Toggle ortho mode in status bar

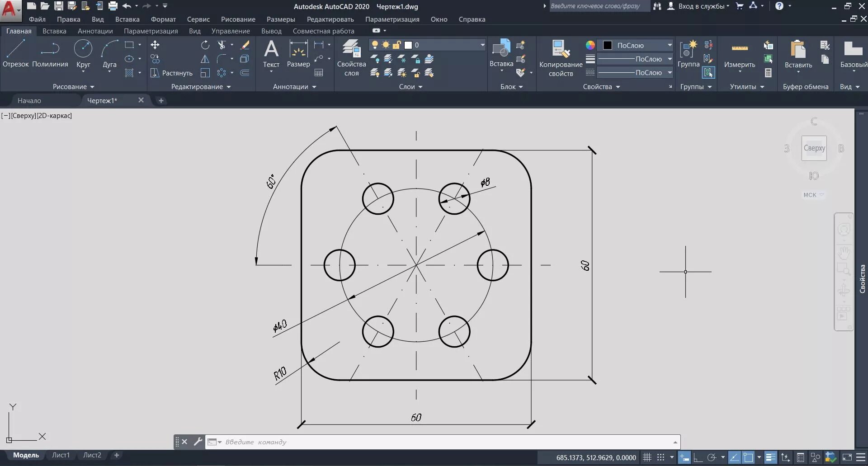pyautogui.click(x=698, y=457)
